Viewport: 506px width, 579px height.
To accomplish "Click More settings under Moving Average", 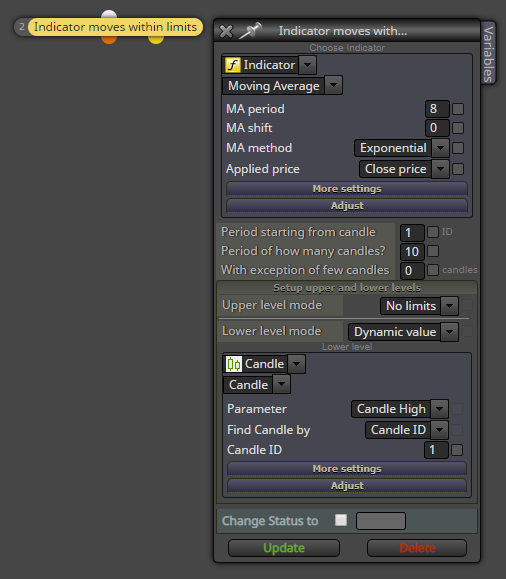I will click(x=347, y=189).
